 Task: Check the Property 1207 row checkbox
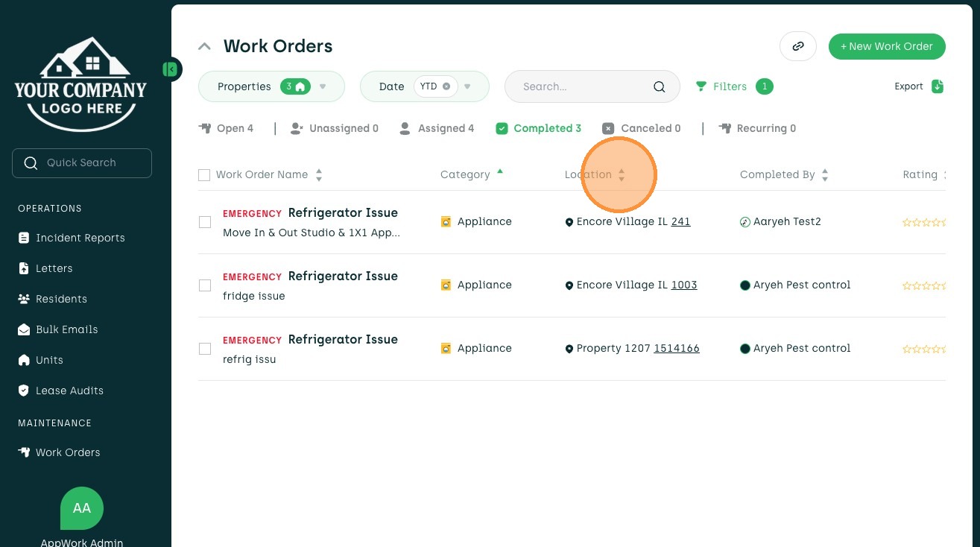click(205, 349)
